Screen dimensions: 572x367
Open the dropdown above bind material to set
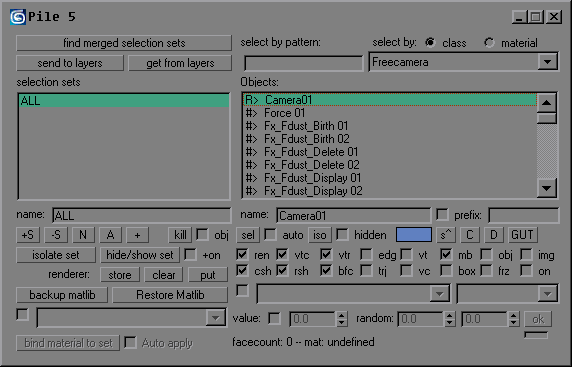pos(215,318)
